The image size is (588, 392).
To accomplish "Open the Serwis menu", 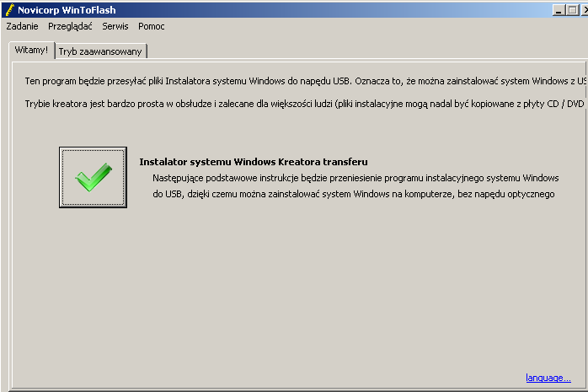I will 115,26.
